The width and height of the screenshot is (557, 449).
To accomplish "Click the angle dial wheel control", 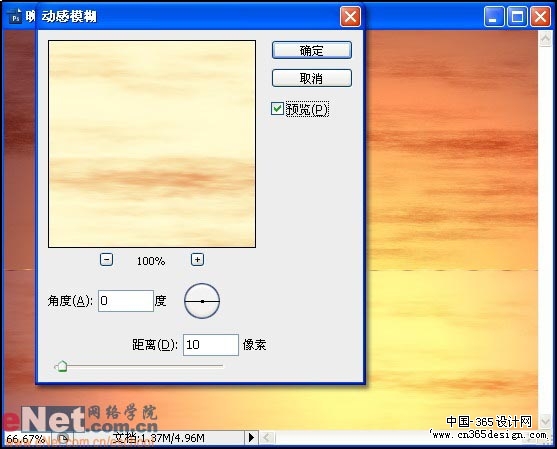I will (x=202, y=301).
